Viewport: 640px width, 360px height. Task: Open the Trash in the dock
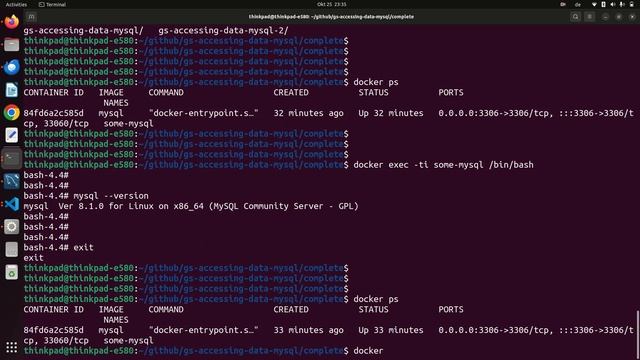[x=11, y=272]
